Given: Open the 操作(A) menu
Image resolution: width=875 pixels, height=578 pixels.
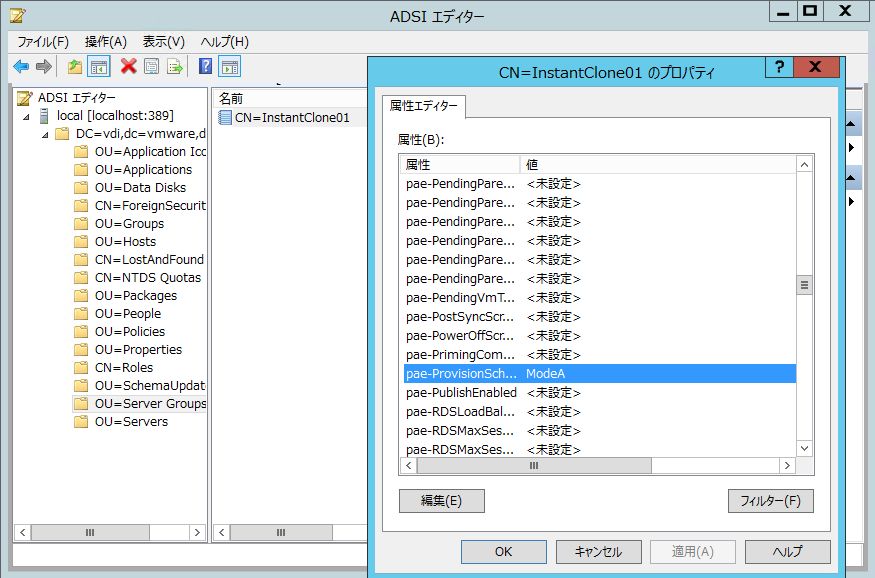Looking at the screenshot, I should click(x=106, y=42).
